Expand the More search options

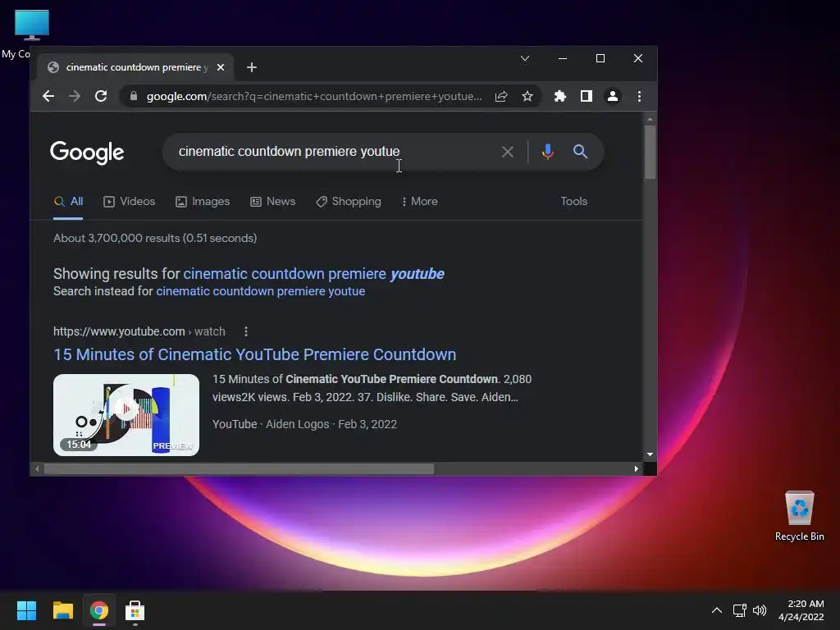[419, 202]
